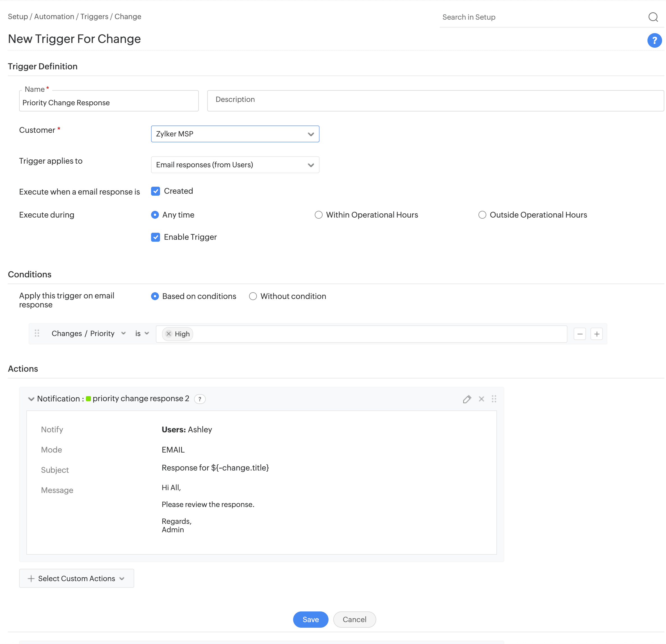Image resolution: width=666 pixels, height=644 pixels.
Task: Grab the notification drag handle icon
Action: (x=494, y=399)
